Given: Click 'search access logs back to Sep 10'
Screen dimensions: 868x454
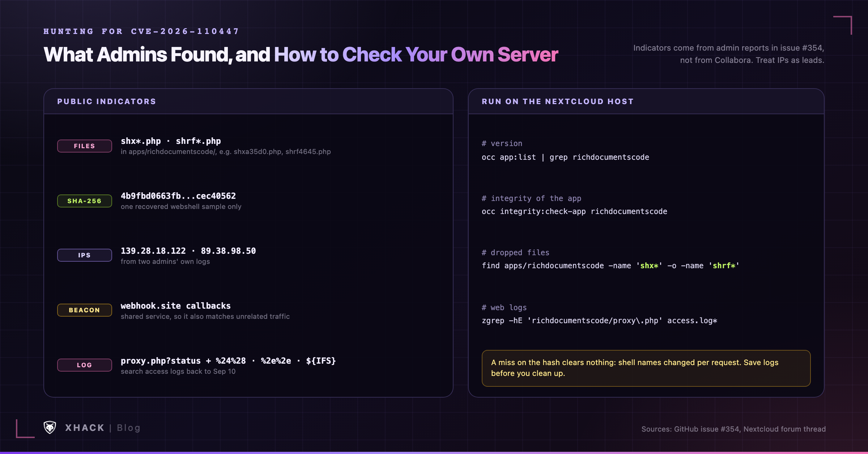Looking at the screenshot, I should [178, 372].
